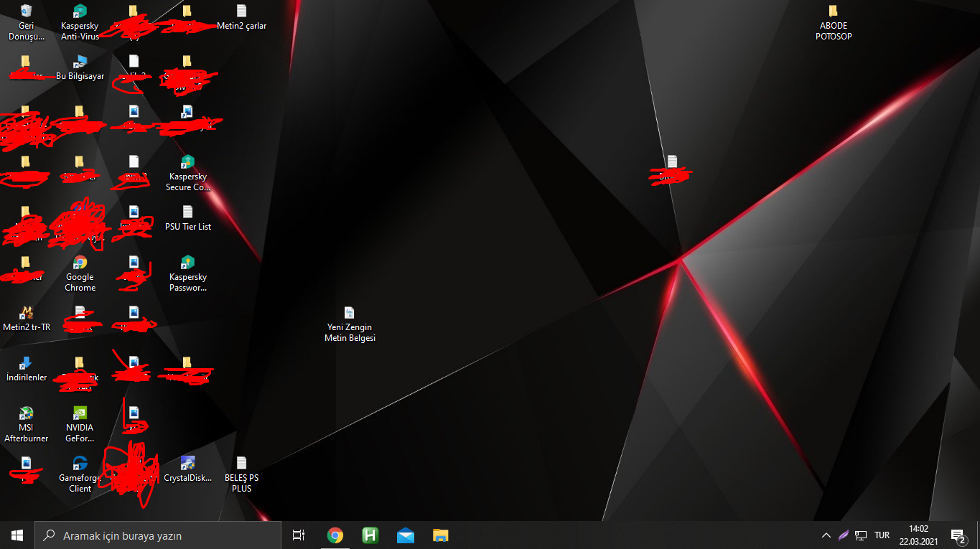
Task: Open Google Chrome from the taskbar
Action: [x=335, y=535]
